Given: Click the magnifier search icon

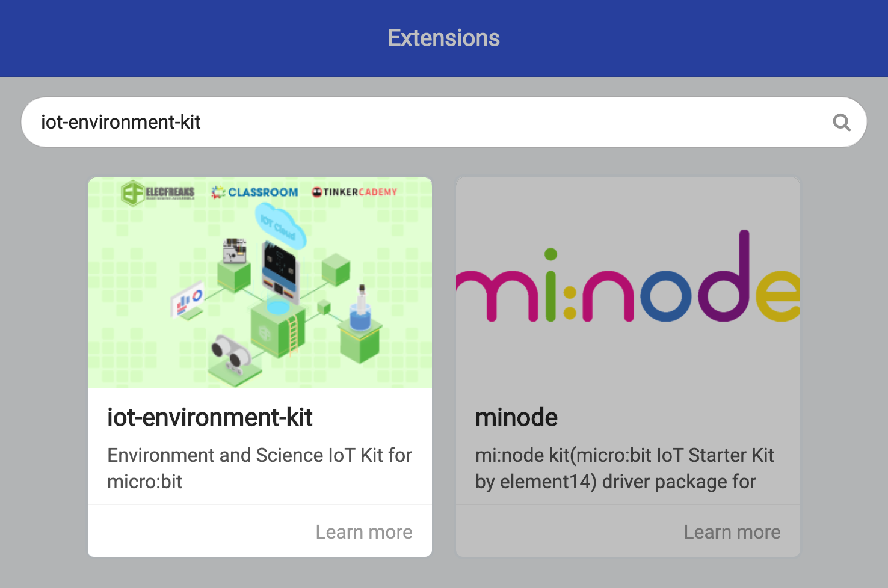Looking at the screenshot, I should pyautogui.click(x=842, y=122).
